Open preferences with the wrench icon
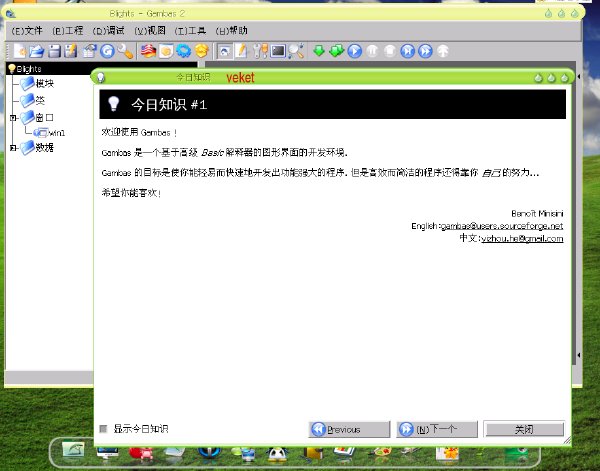The width and height of the screenshot is (600, 471). [125, 51]
